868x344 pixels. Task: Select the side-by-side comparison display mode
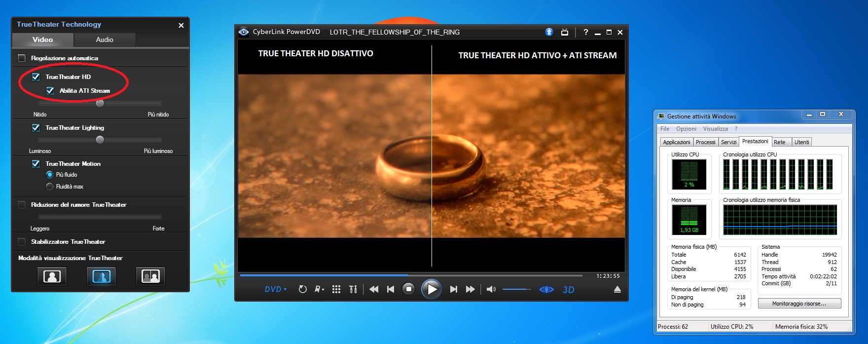pos(150,276)
